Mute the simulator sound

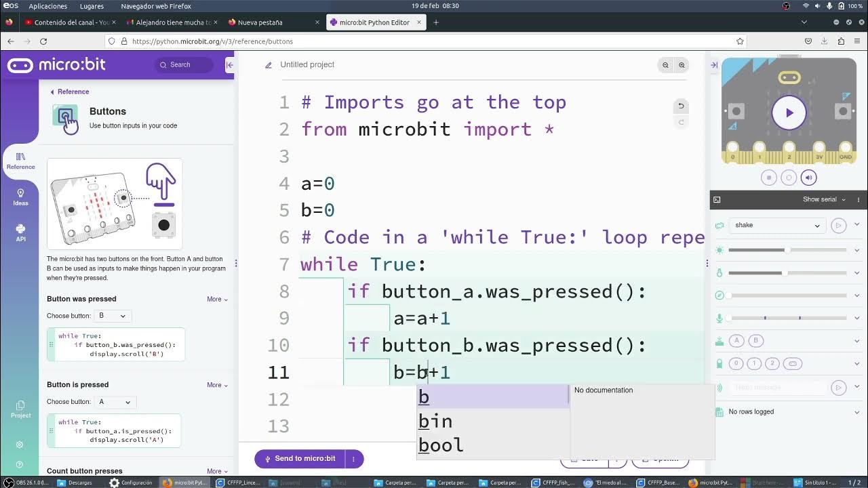[x=808, y=178]
